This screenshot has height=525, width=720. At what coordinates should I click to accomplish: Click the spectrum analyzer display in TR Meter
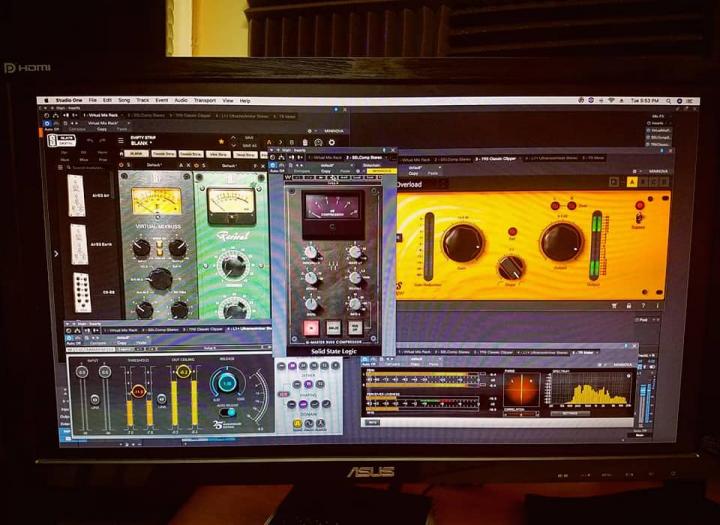(x=591, y=390)
